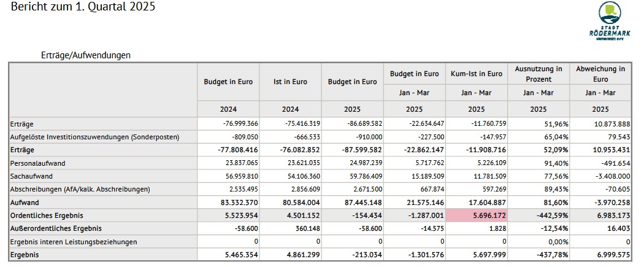
Task: Click the pink highlighted 5.696.172 cell
Action: pyautogui.click(x=475, y=215)
